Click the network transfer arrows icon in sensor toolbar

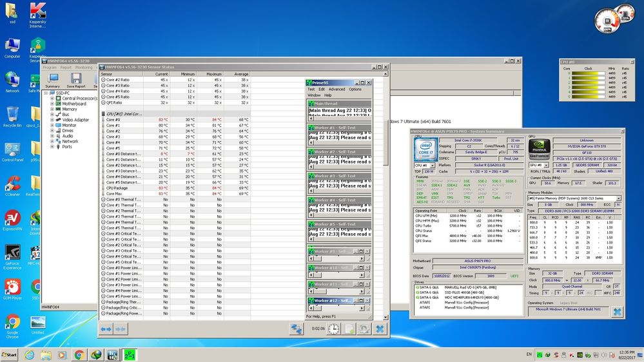click(x=296, y=329)
